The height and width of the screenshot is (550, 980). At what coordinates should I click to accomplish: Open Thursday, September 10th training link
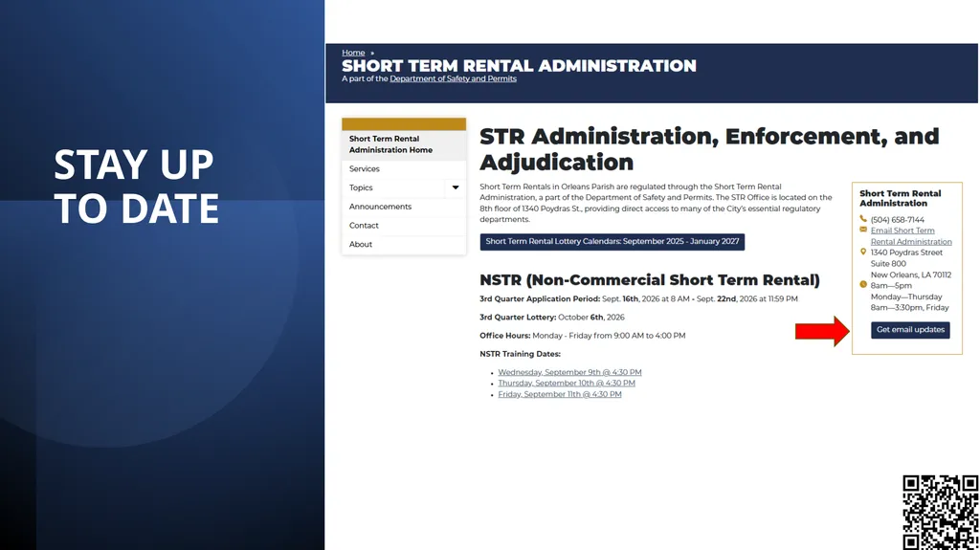(567, 384)
